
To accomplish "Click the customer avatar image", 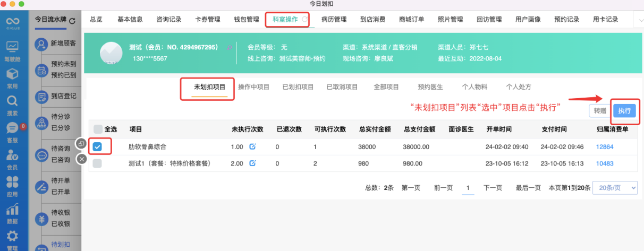I will tap(112, 52).
